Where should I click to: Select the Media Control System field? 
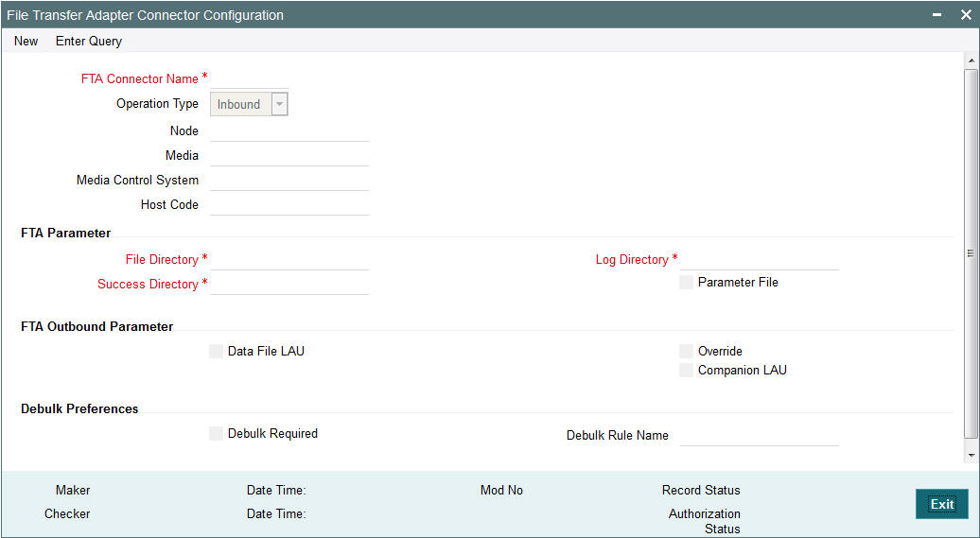289,180
